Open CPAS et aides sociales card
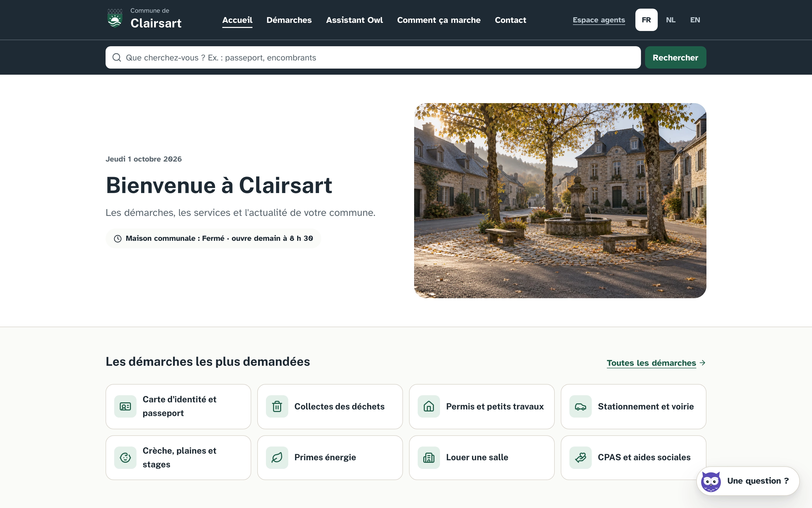 click(633, 458)
